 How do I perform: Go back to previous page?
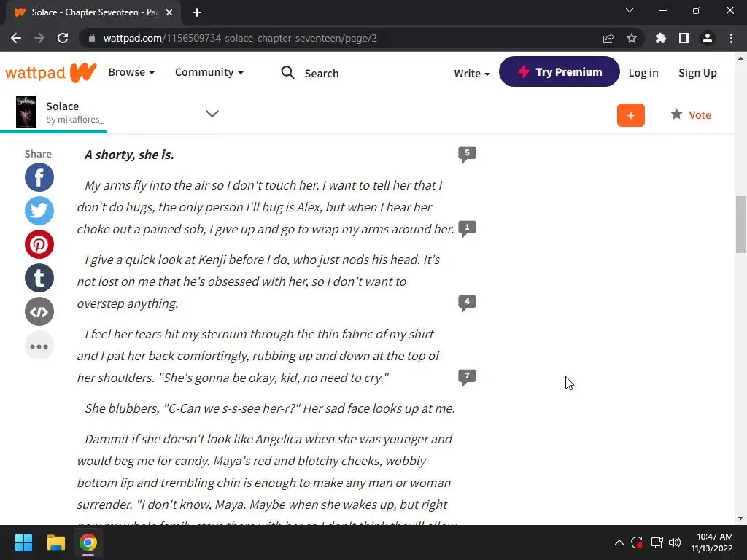(x=16, y=38)
